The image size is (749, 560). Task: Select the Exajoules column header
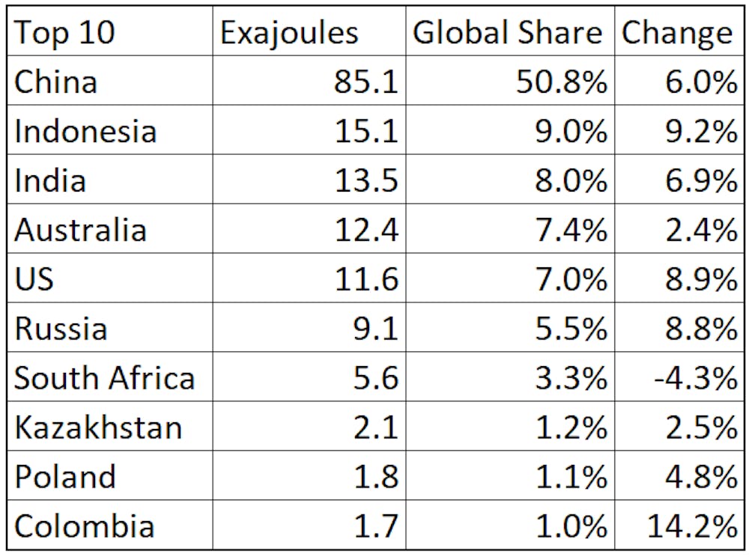click(x=309, y=31)
